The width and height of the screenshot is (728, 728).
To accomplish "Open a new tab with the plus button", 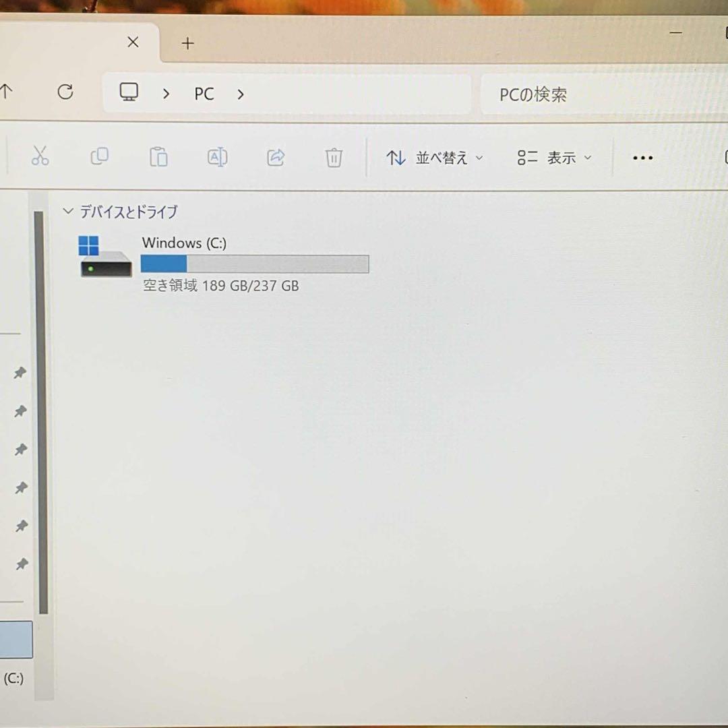I will [187, 43].
